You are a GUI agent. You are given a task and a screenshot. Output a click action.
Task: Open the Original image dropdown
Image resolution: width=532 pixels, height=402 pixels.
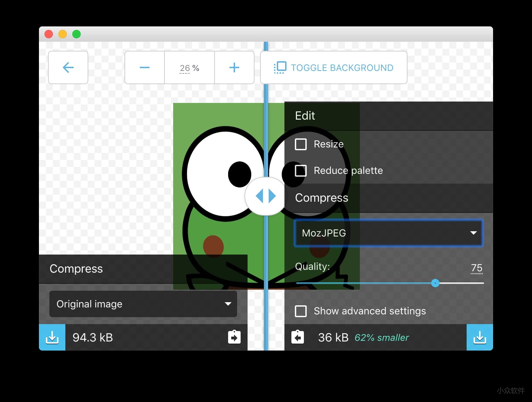pos(143,304)
